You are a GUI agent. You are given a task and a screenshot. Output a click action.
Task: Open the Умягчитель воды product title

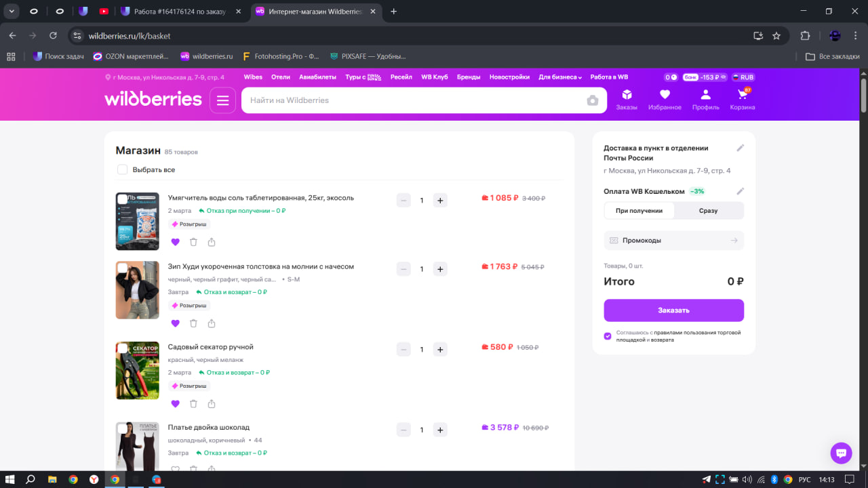261,198
